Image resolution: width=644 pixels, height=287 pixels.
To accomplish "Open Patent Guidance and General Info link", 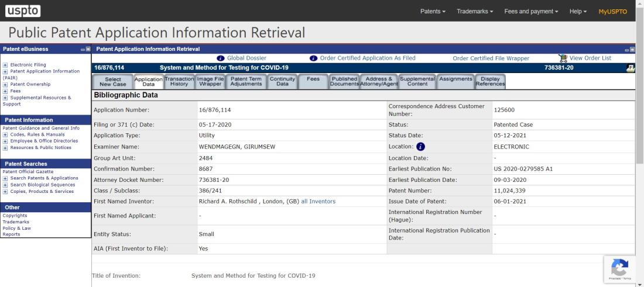I will coord(41,129).
